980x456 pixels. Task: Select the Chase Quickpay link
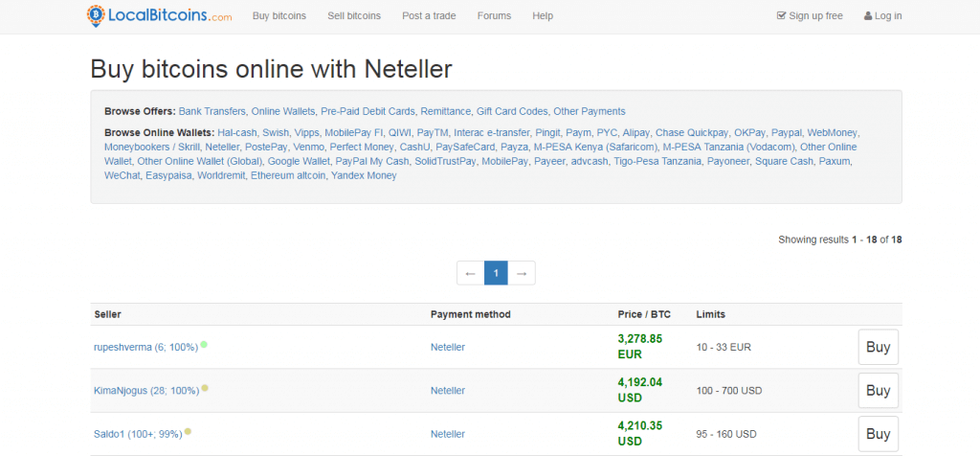[x=692, y=132]
